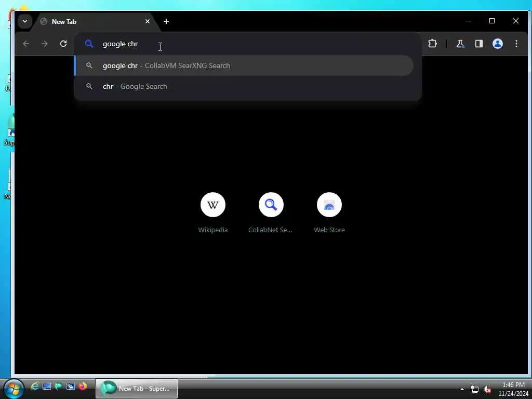Choose 'google chr - CollabVM SearXNG Search' suggestion
The width and height of the screenshot is (532, 399).
coord(244,65)
